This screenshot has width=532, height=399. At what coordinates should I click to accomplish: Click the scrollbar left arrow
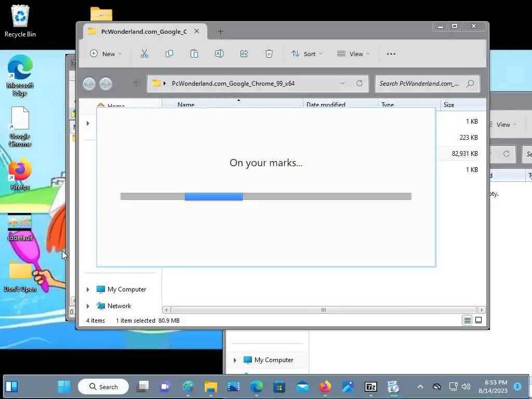pos(166,310)
